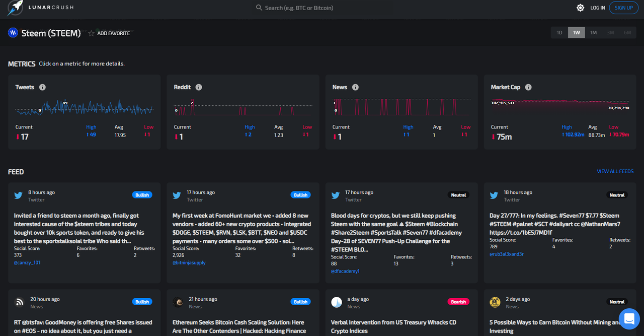Open VIEW ALL FEEDS link
Viewport: 644px width, 336px height.
(x=615, y=171)
